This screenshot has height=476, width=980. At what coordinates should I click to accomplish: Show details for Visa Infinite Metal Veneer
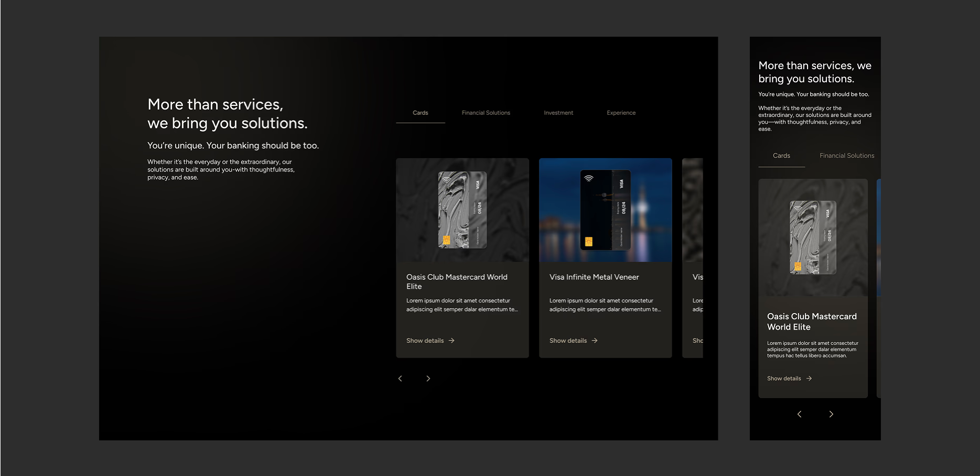point(574,341)
